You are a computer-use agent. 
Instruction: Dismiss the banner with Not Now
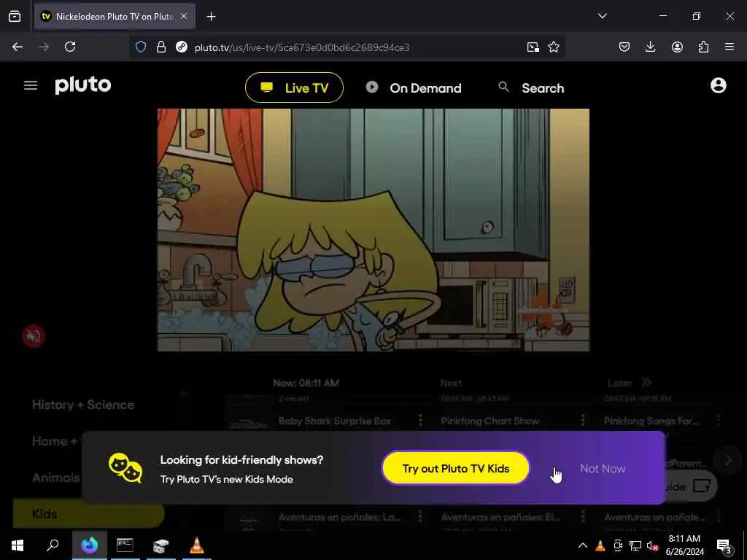pos(603,469)
